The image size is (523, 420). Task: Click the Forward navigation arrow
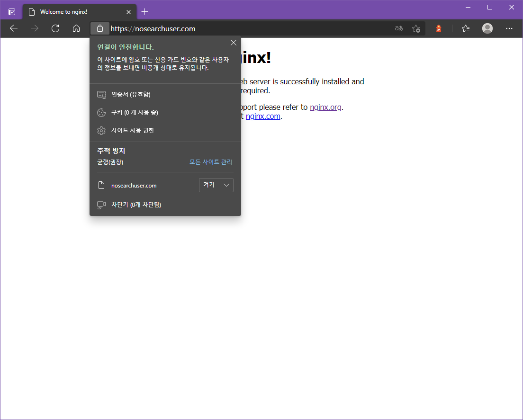coord(35,29)
